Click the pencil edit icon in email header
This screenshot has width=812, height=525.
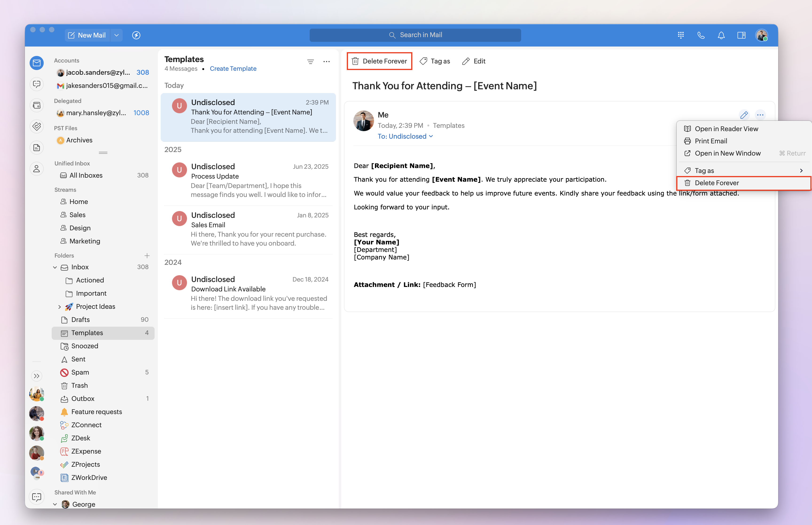[744, 115]
